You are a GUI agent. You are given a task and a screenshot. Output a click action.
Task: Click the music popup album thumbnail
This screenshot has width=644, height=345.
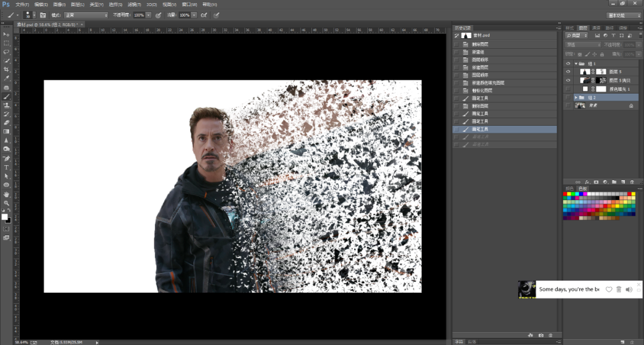pos(527,289)
